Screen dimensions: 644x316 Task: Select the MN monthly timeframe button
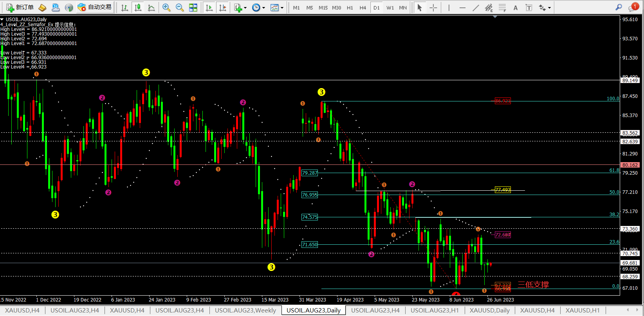coord(403,8)
